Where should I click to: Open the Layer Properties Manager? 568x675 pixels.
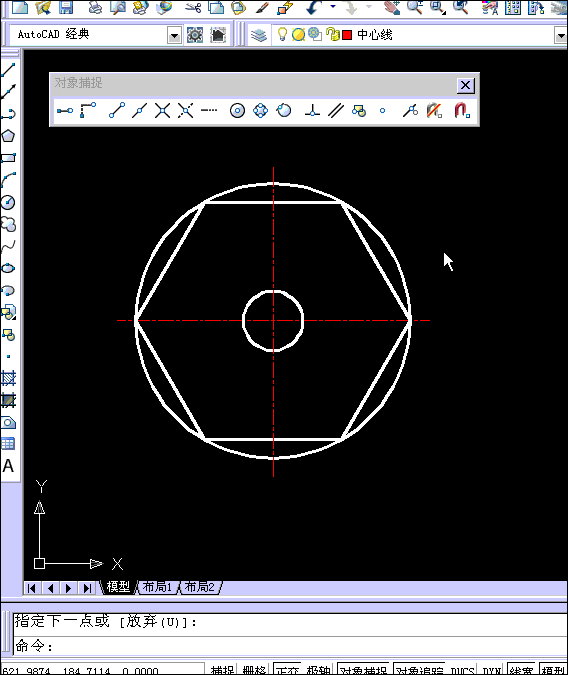(258, 34)
